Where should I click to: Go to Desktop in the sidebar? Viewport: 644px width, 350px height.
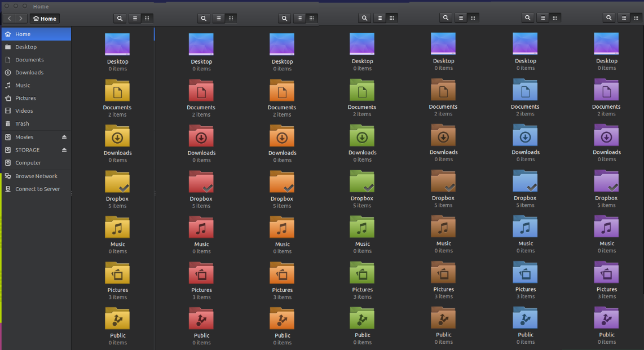point(36,47)
